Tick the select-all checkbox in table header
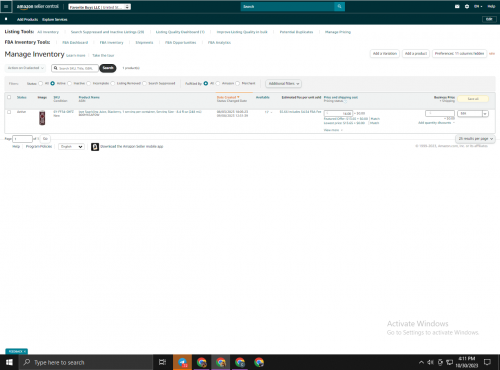This screenshot has height=370, width=500. click(9, 97)
